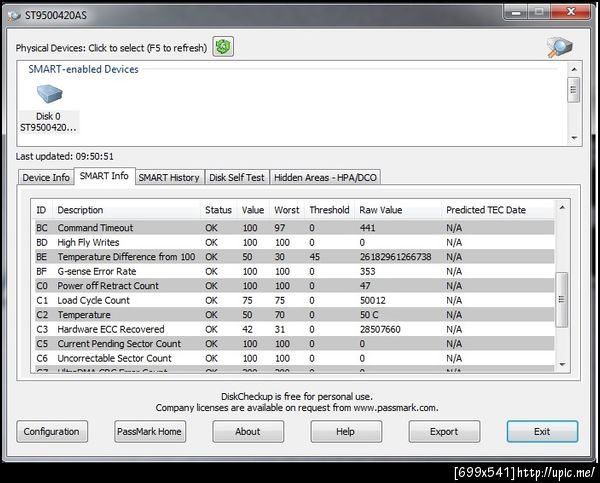Select the Power off Retract Count row
Screen dimensions: 600x483
[x=295, y=286]
